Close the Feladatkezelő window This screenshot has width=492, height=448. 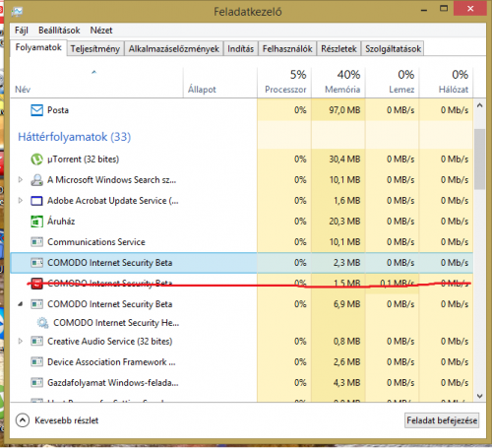470,9
